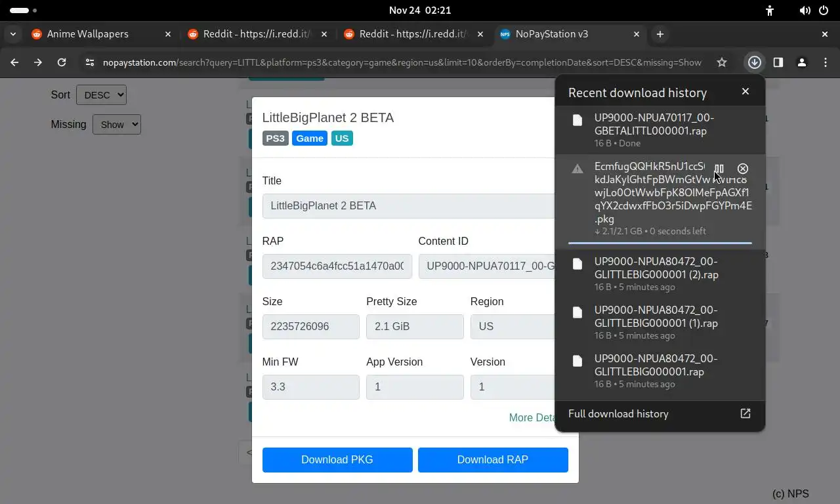Expand the tab search dropdown arrow
Viewport: 840px width, 504px height.
tap(13, 34)
